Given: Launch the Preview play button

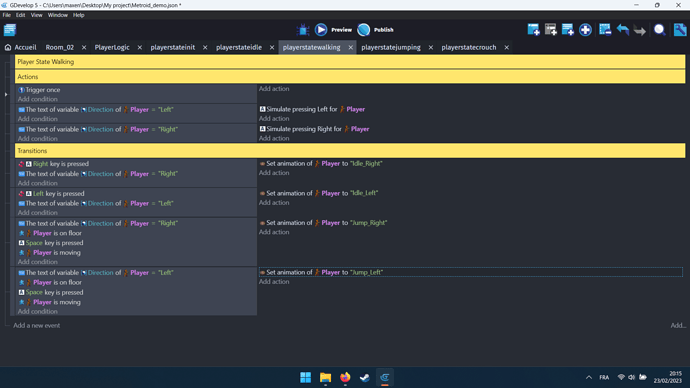Looking at the screenshot, I should click(321, 29).
